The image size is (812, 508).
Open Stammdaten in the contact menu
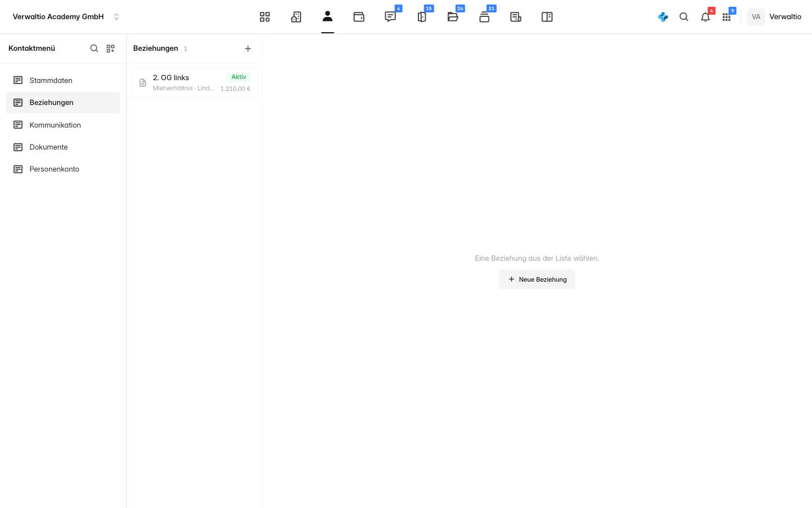click(63, 80)
